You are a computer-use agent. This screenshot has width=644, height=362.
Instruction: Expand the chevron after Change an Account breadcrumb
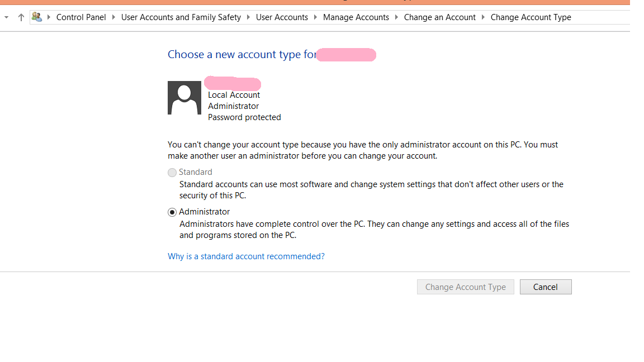484,17
